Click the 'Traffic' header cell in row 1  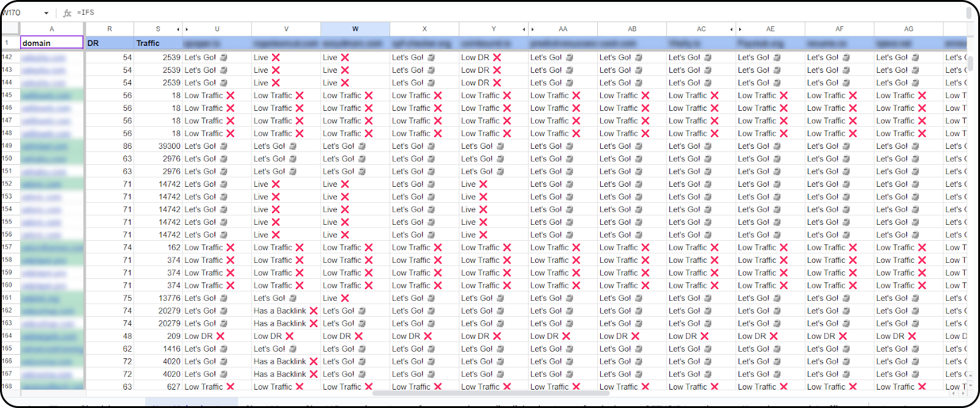click(x=158, y=43)
